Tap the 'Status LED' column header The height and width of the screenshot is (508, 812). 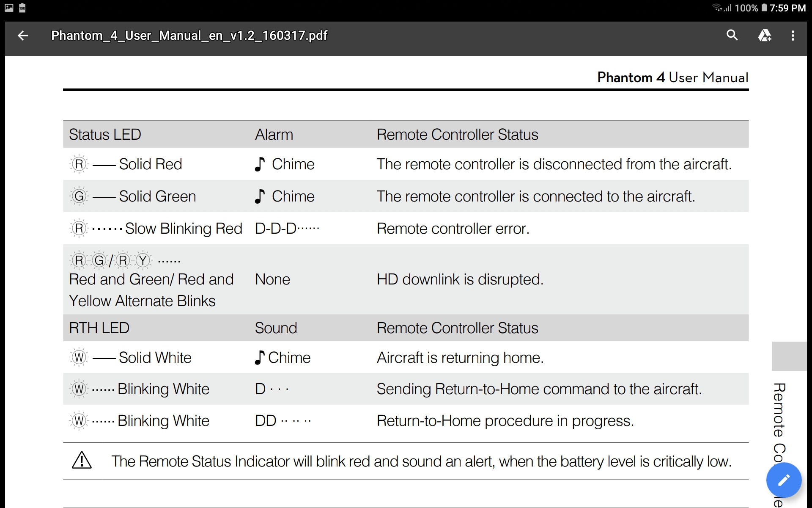[x=105, y=135]
